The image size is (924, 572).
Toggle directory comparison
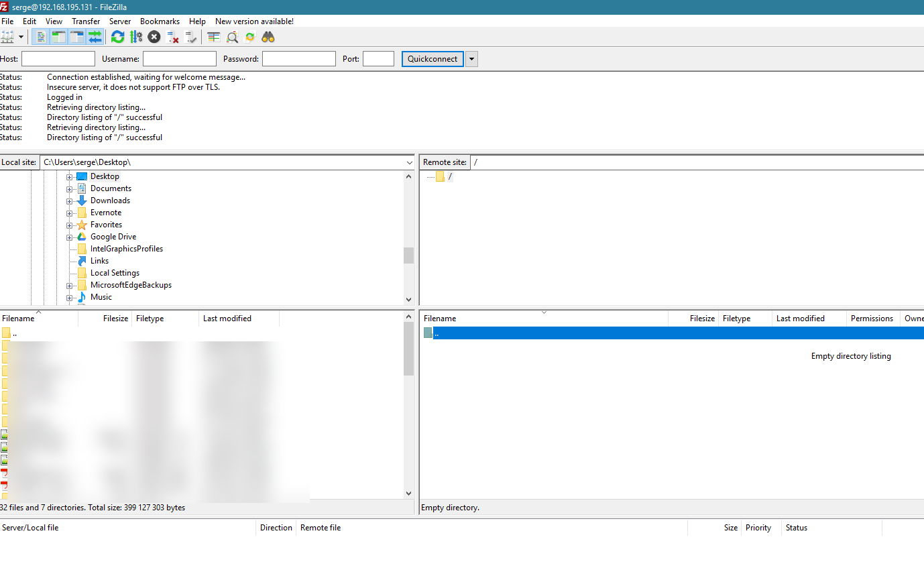(x=232, y=37)
